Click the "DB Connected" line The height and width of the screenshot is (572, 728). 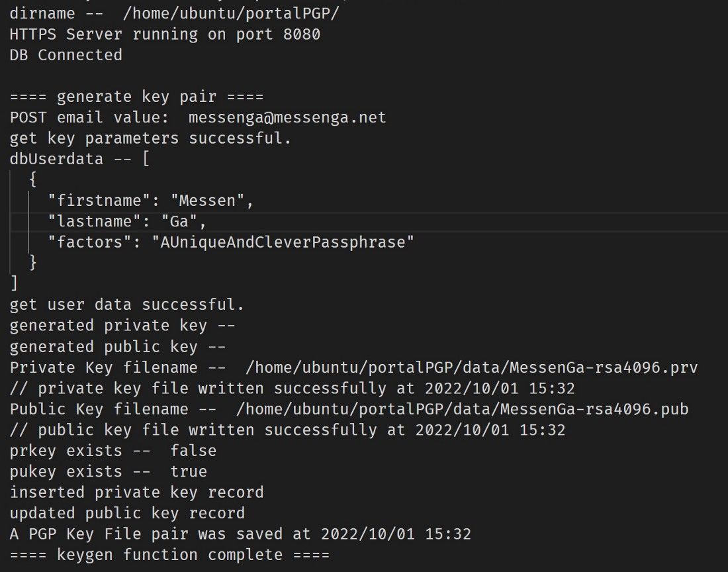(x=66, y=55)
